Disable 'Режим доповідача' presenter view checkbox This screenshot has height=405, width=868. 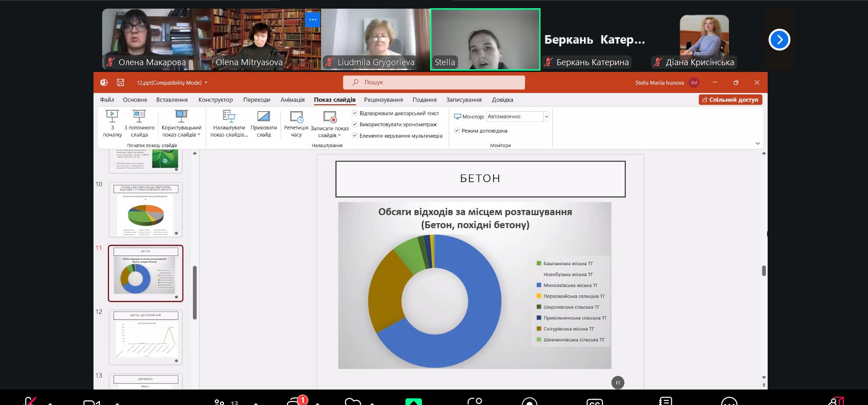coord(457,131)
